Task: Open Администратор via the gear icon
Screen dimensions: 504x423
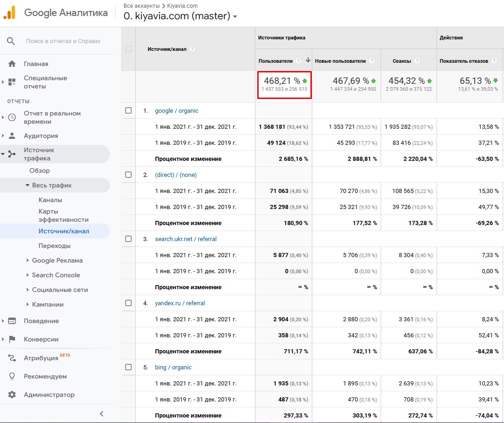Action: (12, 395)
